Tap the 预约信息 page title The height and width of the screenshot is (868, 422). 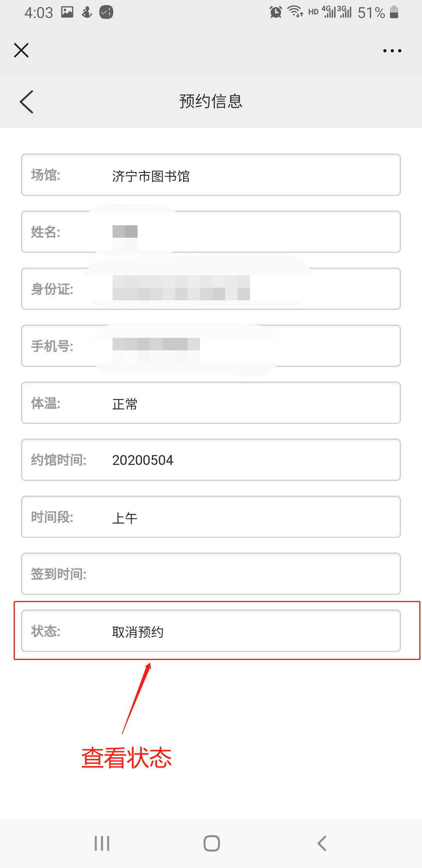211,101
